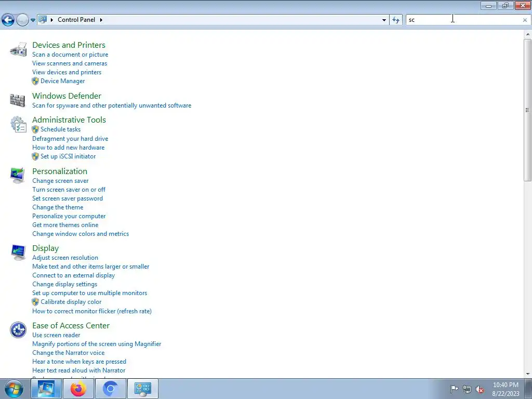Click the Control Panel taskbar button

click(143, 389)
